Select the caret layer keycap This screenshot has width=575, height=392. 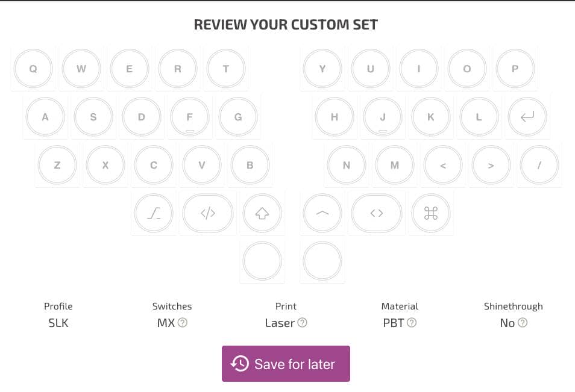[322, 213]
